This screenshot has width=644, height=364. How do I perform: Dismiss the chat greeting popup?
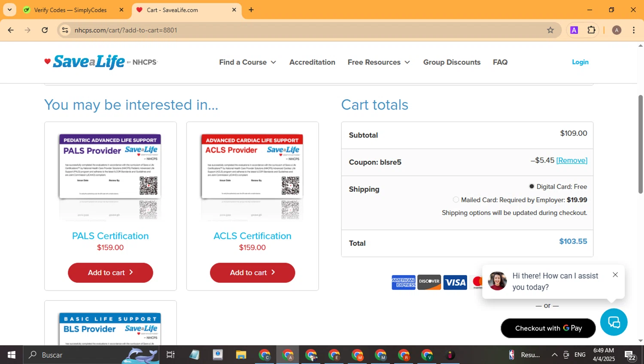tap(615, 275)
